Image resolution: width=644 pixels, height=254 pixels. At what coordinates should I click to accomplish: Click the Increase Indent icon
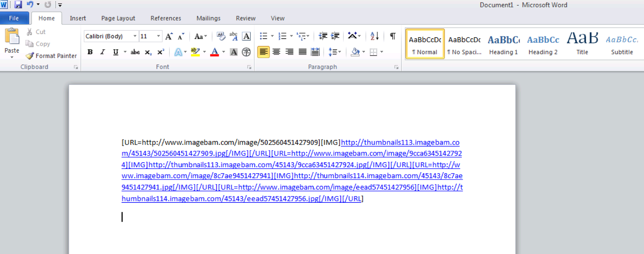tap(335, 36)
